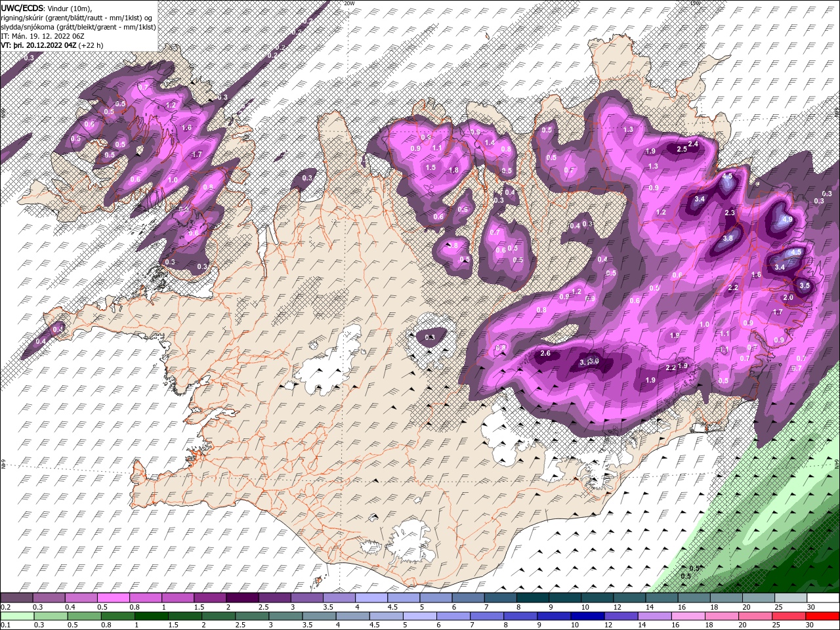
Task: Click the '2.0' snowfall value on the map
Action: (788, 297)
